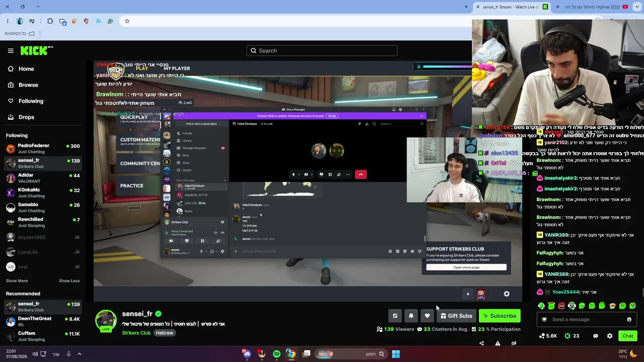Click the Windows taskbar search box
This screenshot has width=644, height=362.
pos(351,354)
